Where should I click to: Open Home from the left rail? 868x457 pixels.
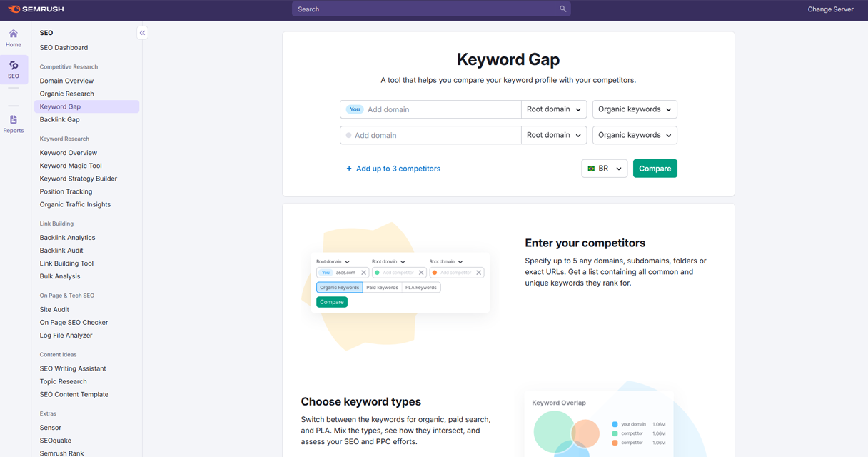(14, 38)
